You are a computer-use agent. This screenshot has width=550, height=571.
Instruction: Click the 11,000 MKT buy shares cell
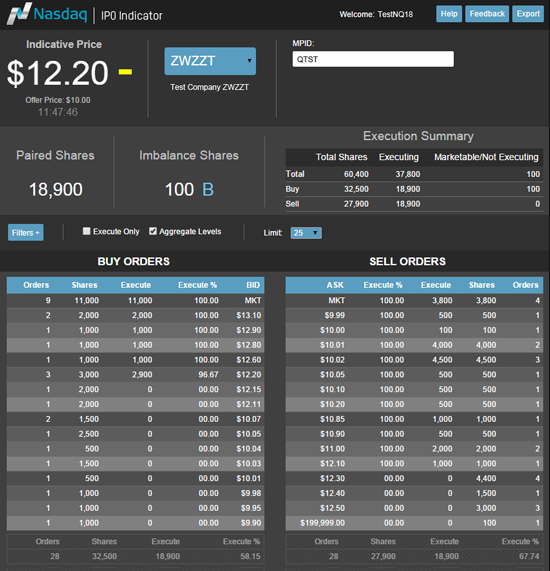(87, 300)
